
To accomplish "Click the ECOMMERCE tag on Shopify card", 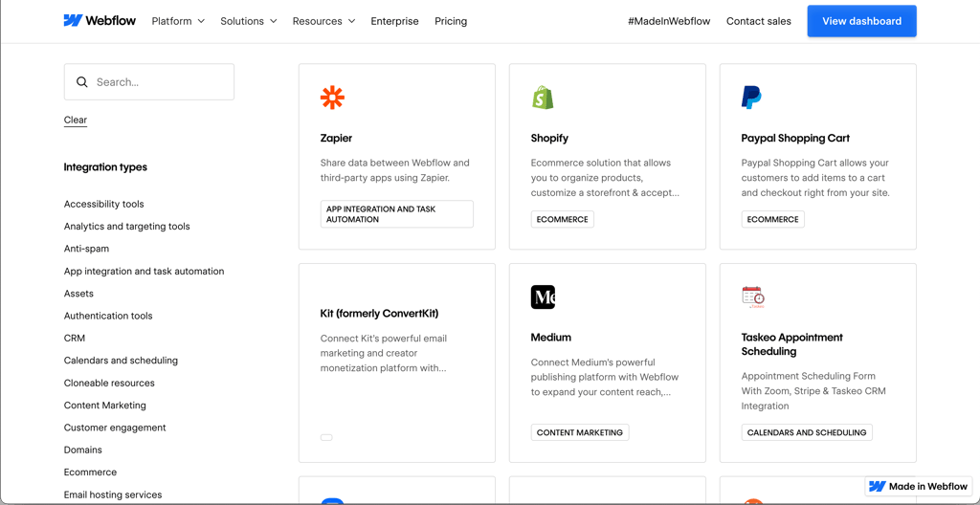I will [x=563, y=219].
